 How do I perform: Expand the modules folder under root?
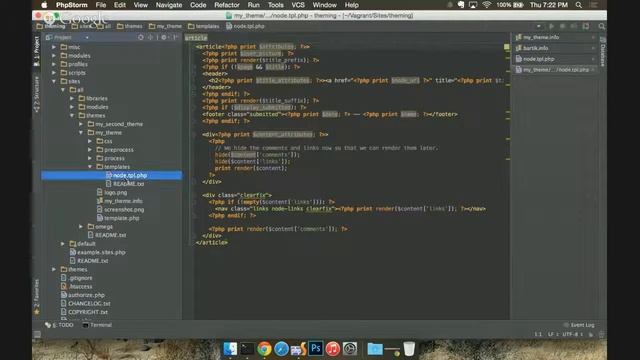tap(54, 56)
